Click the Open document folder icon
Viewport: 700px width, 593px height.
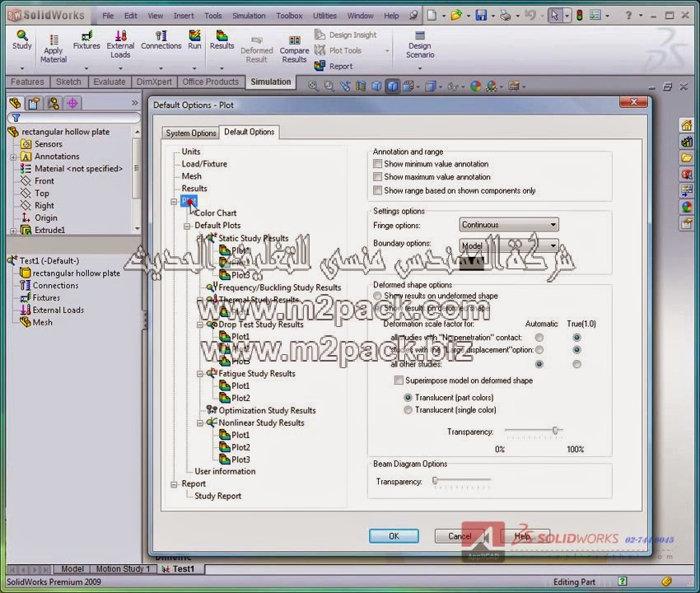click(x=456, y=16)
